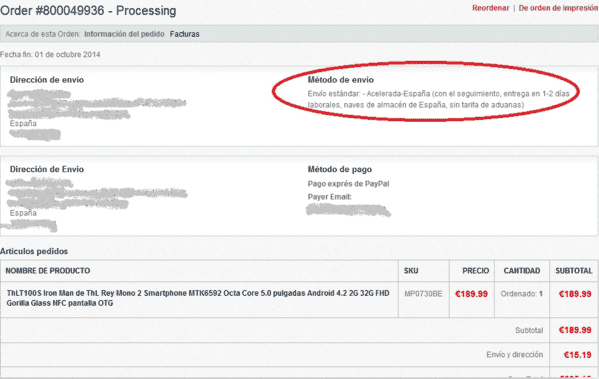Click the Método de pago heading
599x379 pixels.
pyautogui.click(x=340, y=169)
